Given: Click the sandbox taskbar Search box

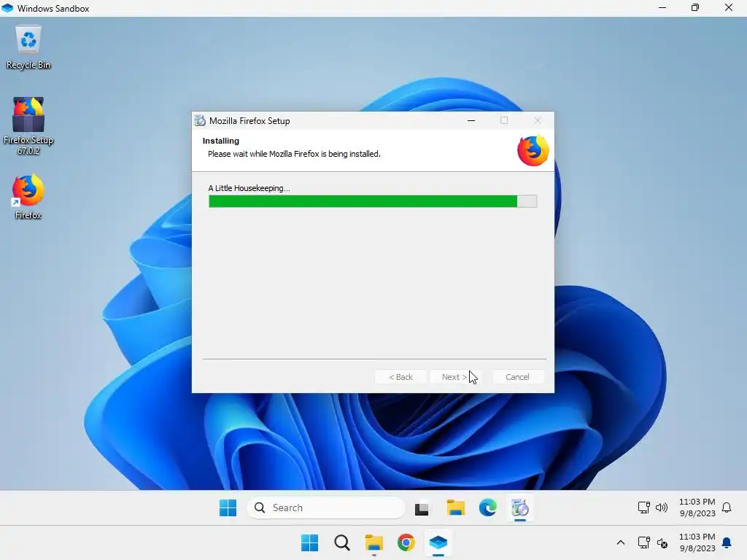Looking at the screenshot, I should 326,507.
